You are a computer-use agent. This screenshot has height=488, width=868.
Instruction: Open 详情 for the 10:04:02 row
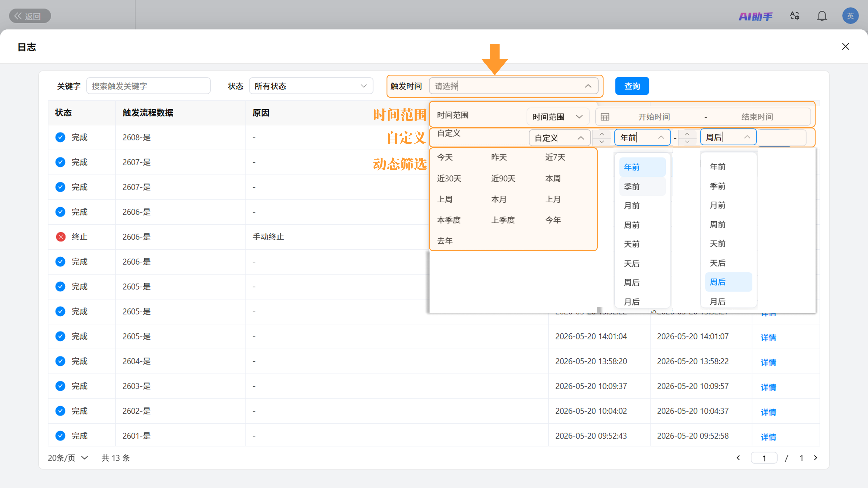pyautogui.click(x=768, y=412)
